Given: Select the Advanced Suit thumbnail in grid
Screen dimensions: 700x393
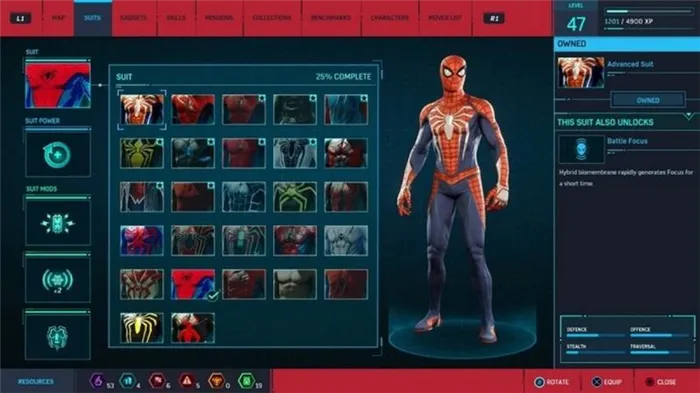Looking at the screenshot, I should [142, 109].
